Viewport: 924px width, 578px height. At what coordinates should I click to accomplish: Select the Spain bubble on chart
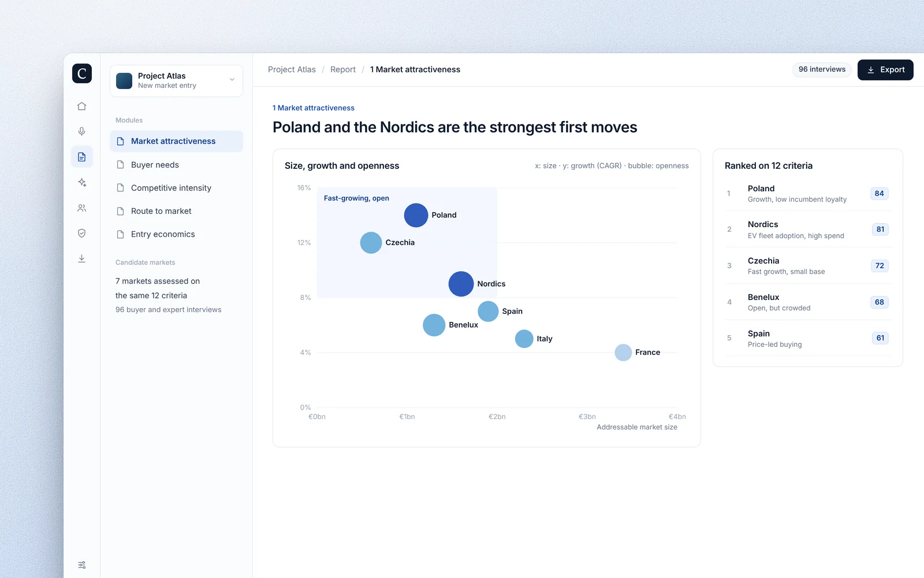[488, 311]
